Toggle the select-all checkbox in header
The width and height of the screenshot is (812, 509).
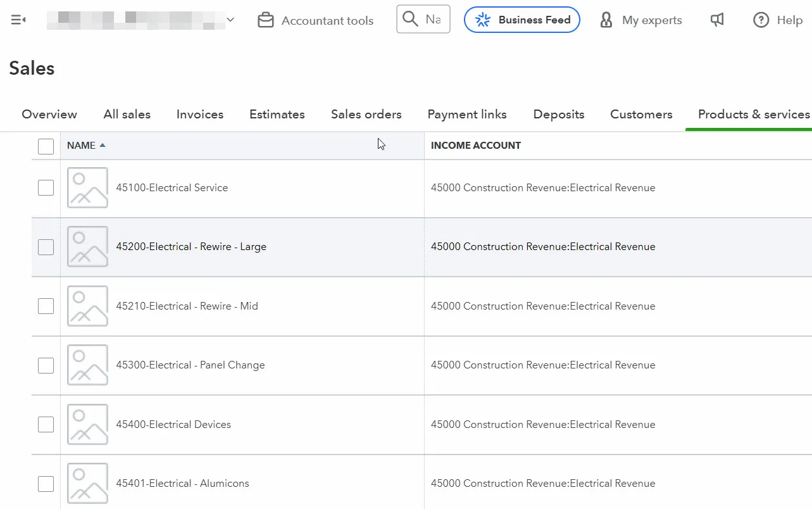click(x=46, y=146)
